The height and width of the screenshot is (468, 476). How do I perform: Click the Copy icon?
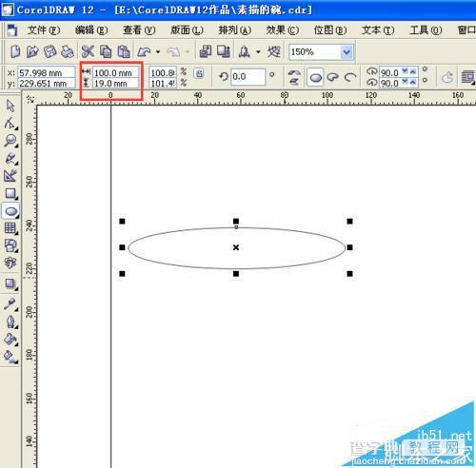[106, 51]
